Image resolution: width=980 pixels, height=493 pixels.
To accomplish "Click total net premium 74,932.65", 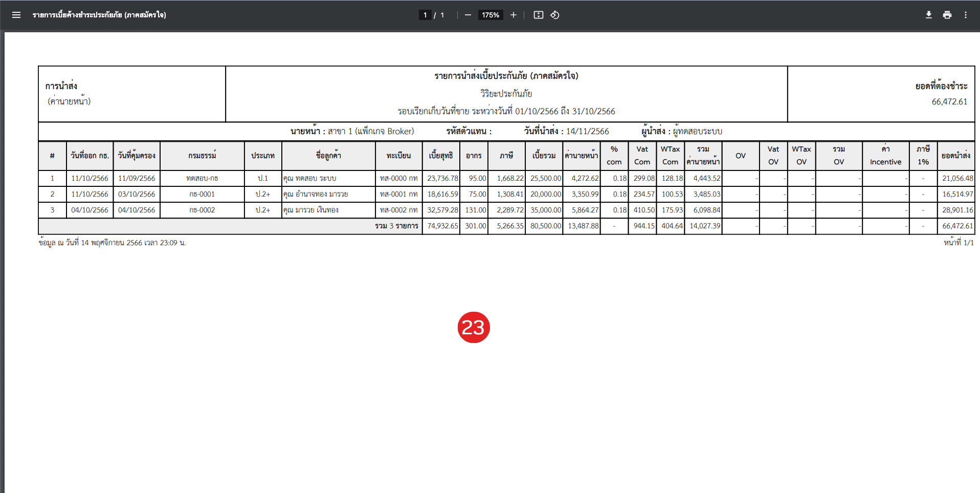I will (442, 226).
